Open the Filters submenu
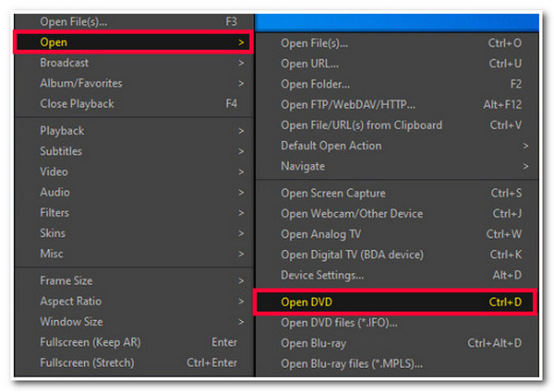Image resolution: width=554 pixels, height=392 pixels. pyautogui.click(x=134, y=213)
